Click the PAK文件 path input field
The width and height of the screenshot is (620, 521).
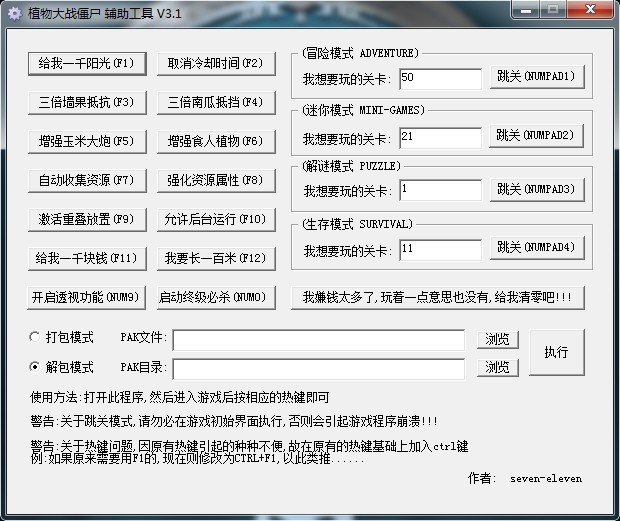[319, 340]
